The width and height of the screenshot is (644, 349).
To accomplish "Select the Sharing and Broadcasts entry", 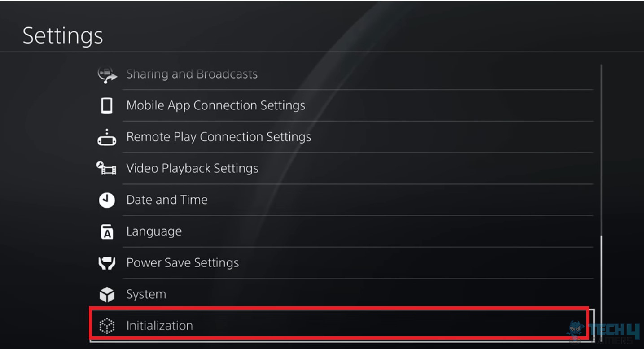I will pyautogui.click(x=192, y=73).
